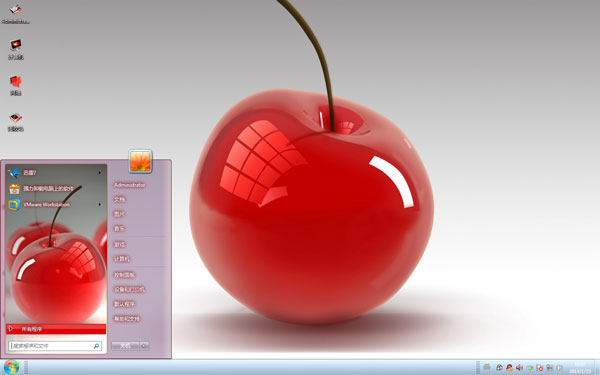This screenshot has height=375, width=600.
Task: Click the QQ penguin tray icon
Action: (x=509, y=368)
